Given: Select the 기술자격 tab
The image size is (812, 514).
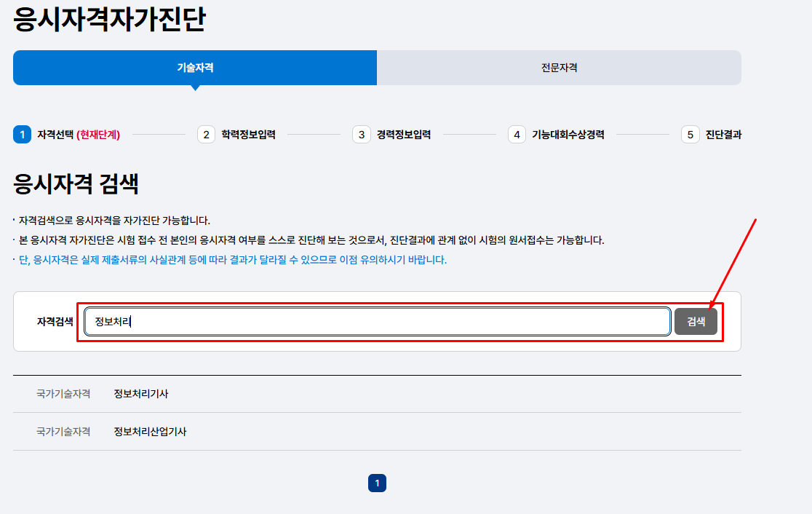Looking at the screenshot, I should click(x=194, y=67).
